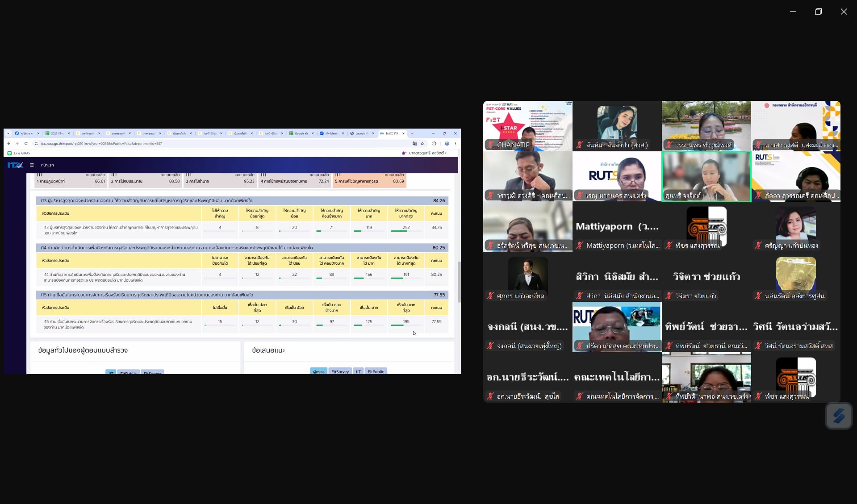Open card 4 การใช้ทรัพย์สินของราชการ 72.24
Viewport: 857px width, 504px height.
click(x=295, y=180)
